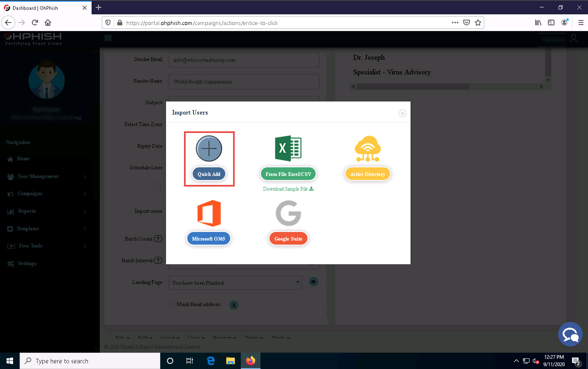Open the Firefox library icon
The width and height of the screenshot is (588, 369).
pos(538,22)
